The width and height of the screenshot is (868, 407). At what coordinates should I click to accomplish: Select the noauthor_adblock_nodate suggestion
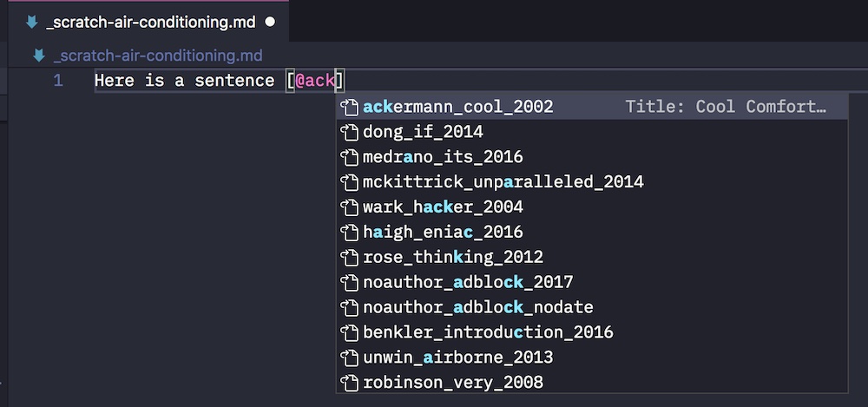click(592, 307)
